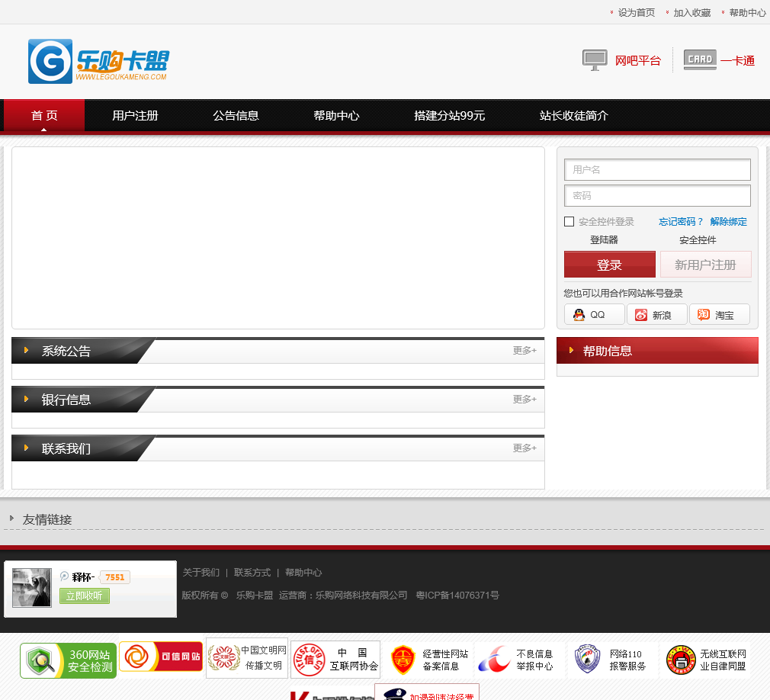This screenshot has height=700, width=770.
Task: Open 帮助中心 in the top bar
Action: (747, 13)
